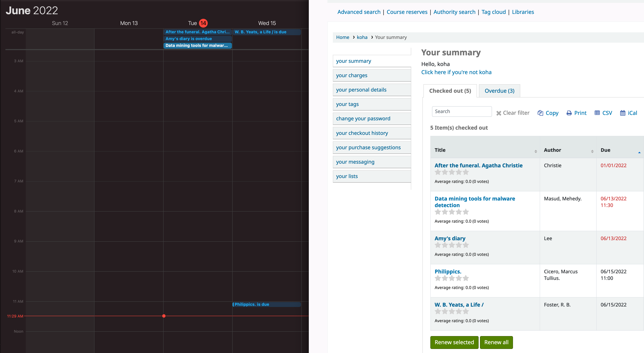
Task: Click the Print printer icon
Action: click(569, 113)
